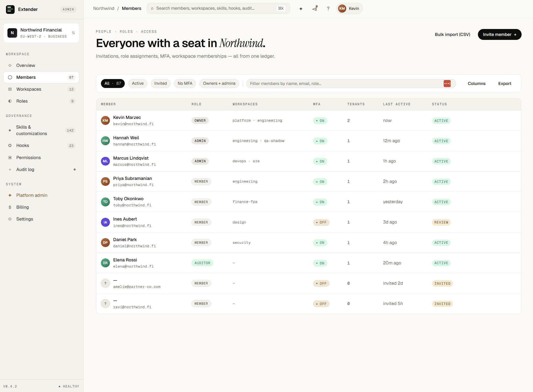Toggle MFA ON badge for Elena Rossi
The width and height of the screenshot is (533, 392).
[x=320, y=263]
